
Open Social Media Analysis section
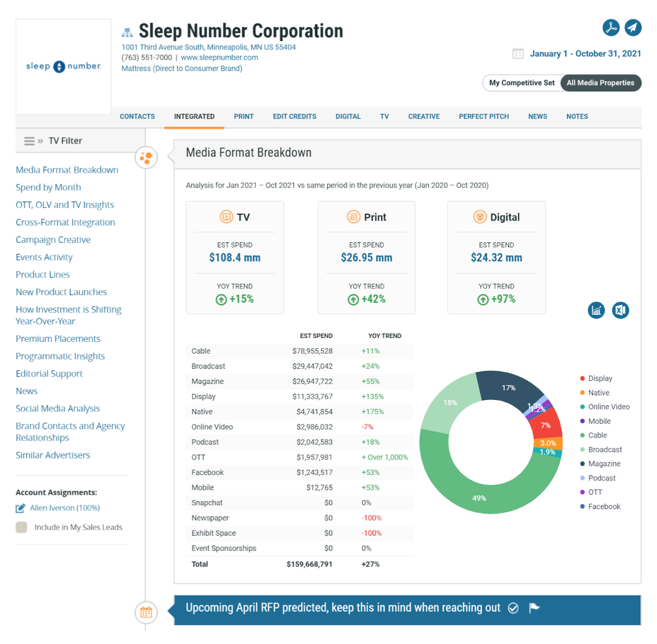pyautogui.click(x=58, y=409)
